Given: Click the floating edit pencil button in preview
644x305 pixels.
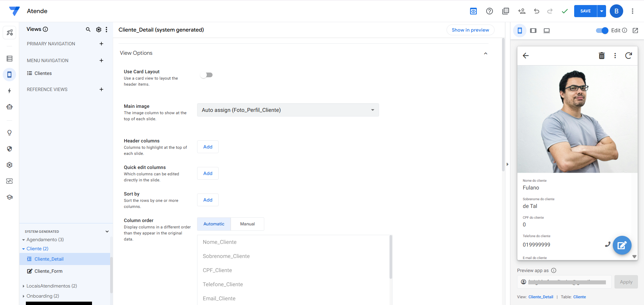Looking at the screenshot, I should pyautogui.click(x=622, y=245).
